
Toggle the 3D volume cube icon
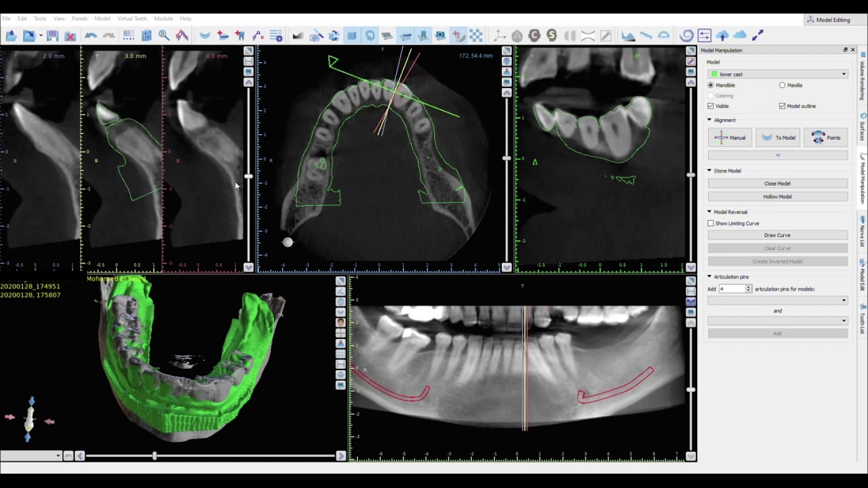click(x=351, y=35)
